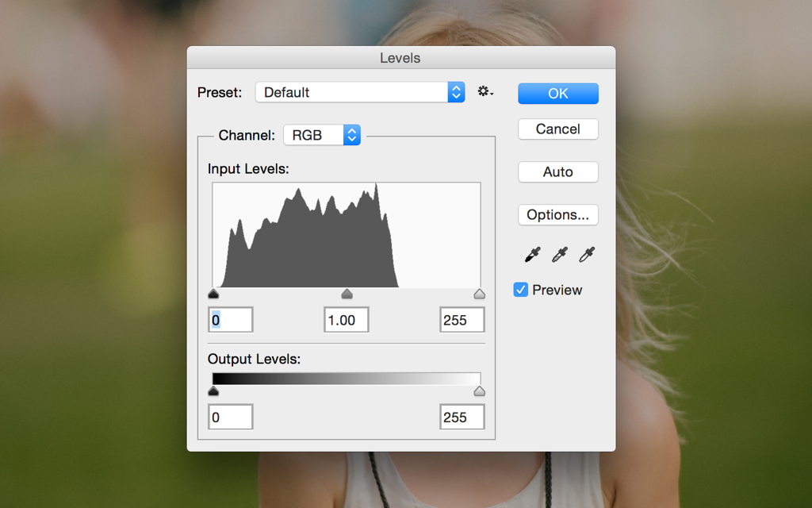
Task: Click the input shadow value field showing 0
Action: tap(231, 320)
